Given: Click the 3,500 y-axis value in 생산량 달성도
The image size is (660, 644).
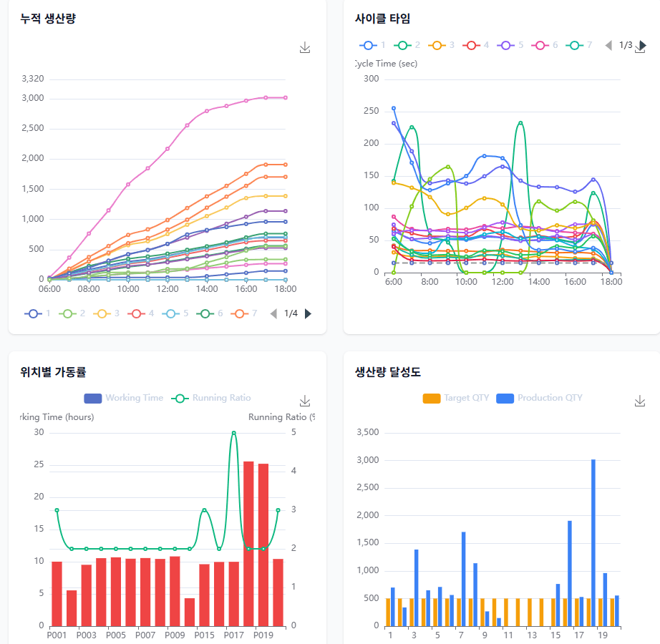Looking at the screenshot, I should click(x=368, y=432).
